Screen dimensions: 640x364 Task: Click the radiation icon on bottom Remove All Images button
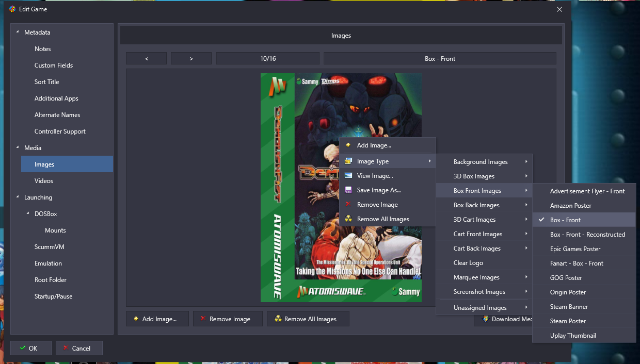(278, 319)
